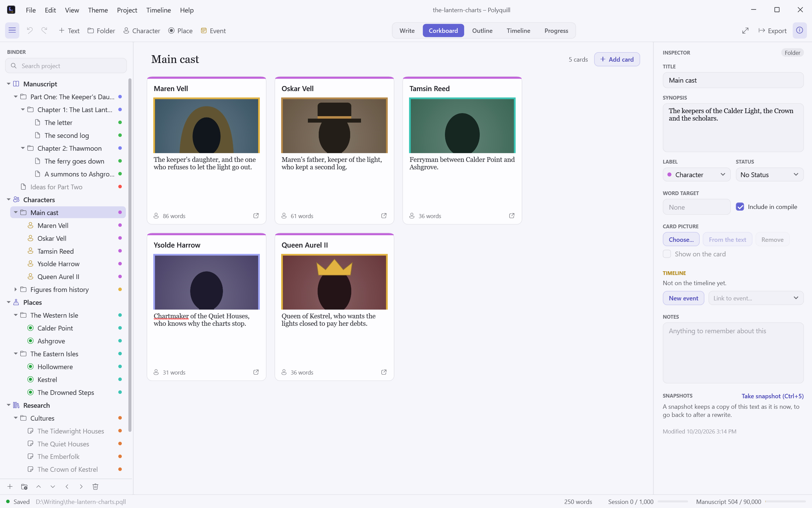Open the Label dropdown showing Character
812x508 pixels.
pos(697,175)
